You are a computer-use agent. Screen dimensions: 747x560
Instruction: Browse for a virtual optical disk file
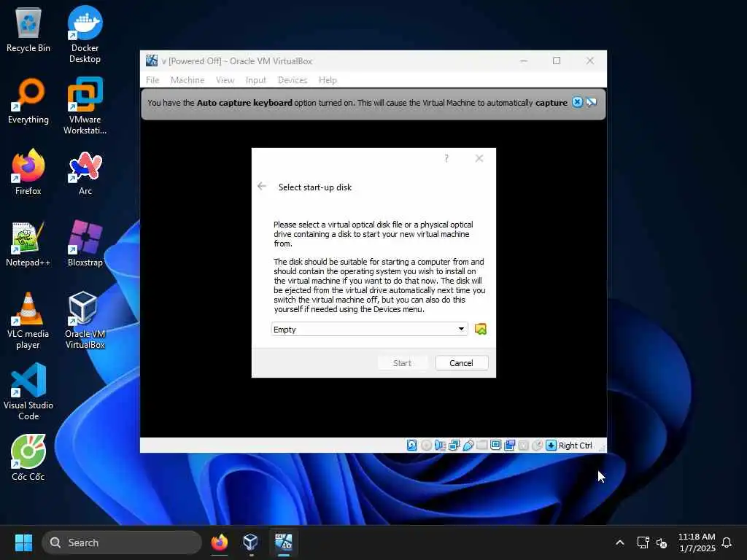(481, 329)
